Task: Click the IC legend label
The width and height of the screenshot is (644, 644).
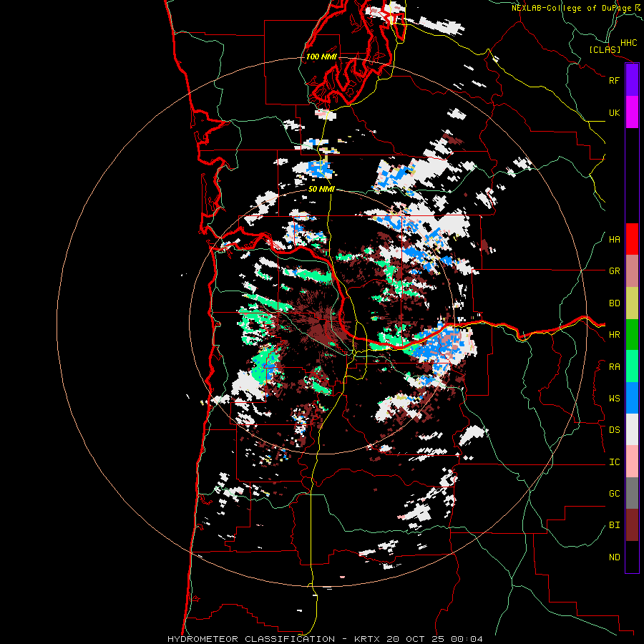Action: point(615,462)
